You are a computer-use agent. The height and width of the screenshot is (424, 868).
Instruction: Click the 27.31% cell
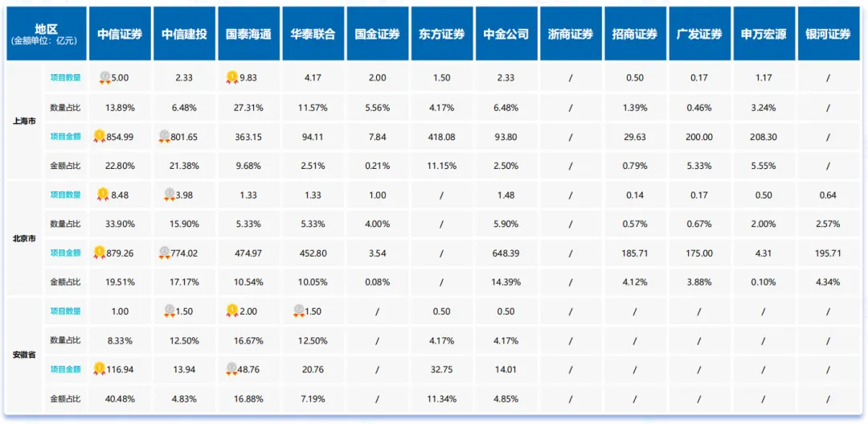[x=248, y=108]
